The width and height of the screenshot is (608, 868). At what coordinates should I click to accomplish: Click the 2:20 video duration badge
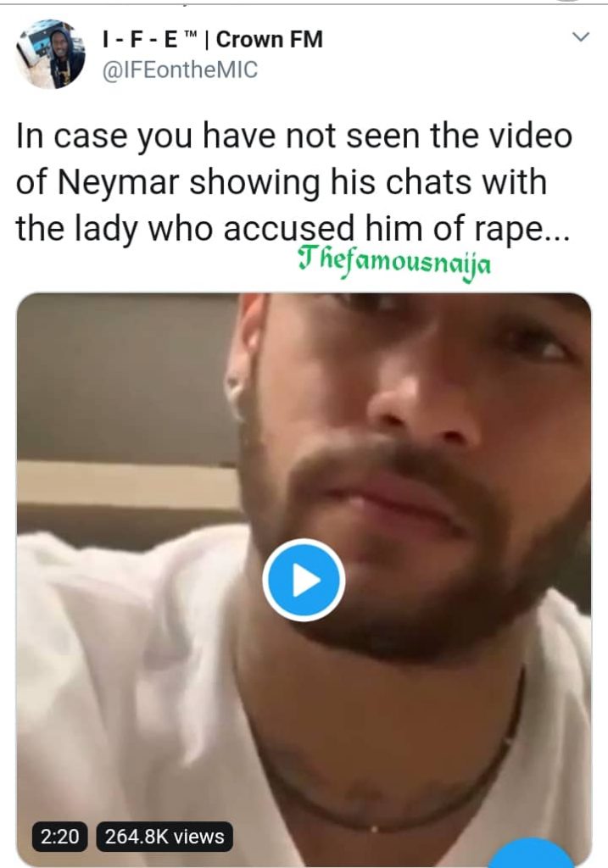tap(59, 837)
